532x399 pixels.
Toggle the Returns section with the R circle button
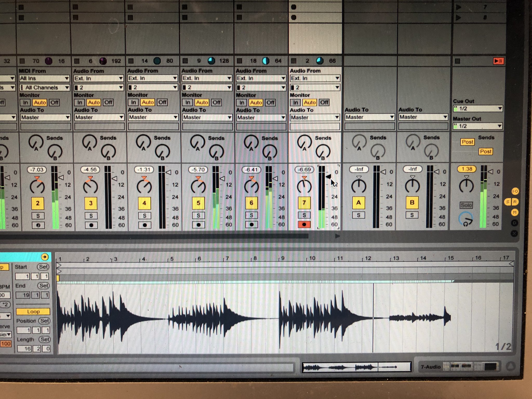pyautogui.click(x=515, y=202)
